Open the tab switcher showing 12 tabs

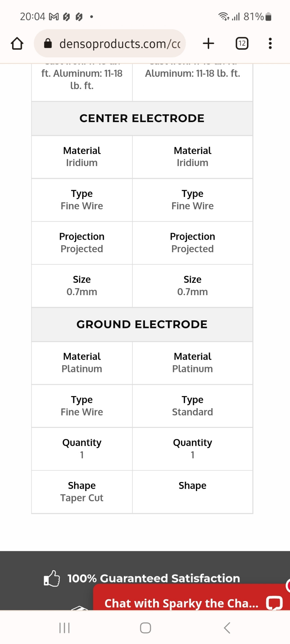point(242,44)
